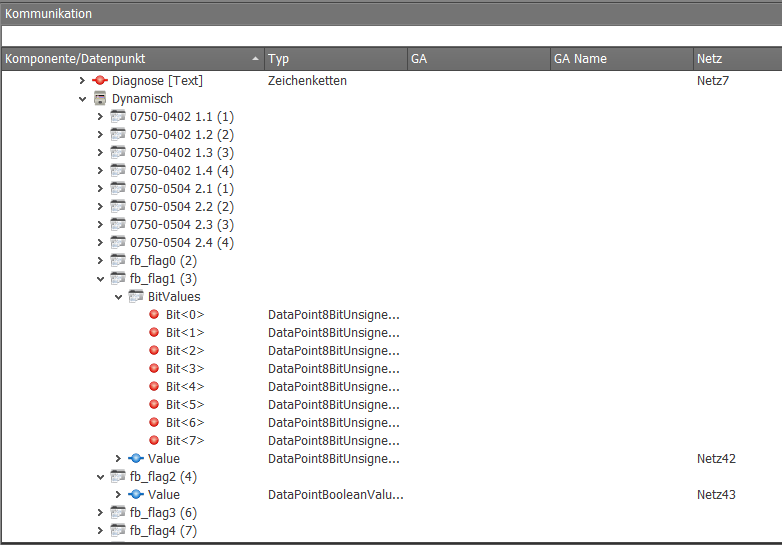Click the fb_flag3 (6) component icon

click(118, 512)
